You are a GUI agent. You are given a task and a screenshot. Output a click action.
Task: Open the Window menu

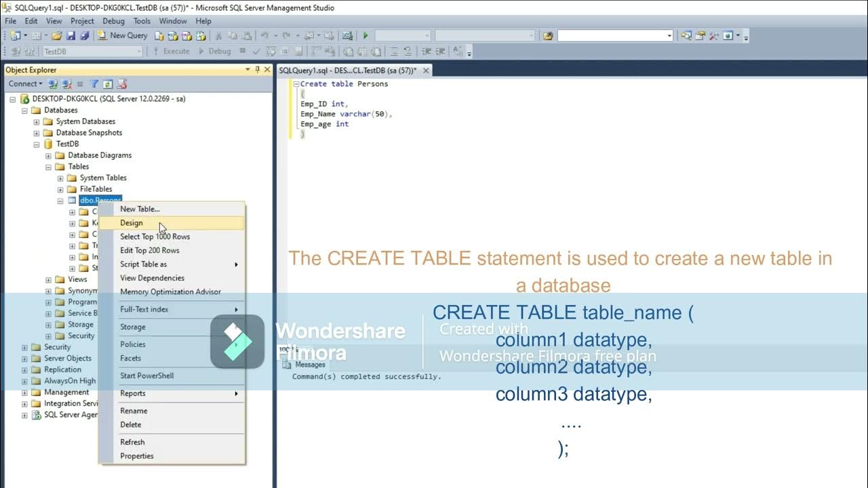[x=173, y=21]
